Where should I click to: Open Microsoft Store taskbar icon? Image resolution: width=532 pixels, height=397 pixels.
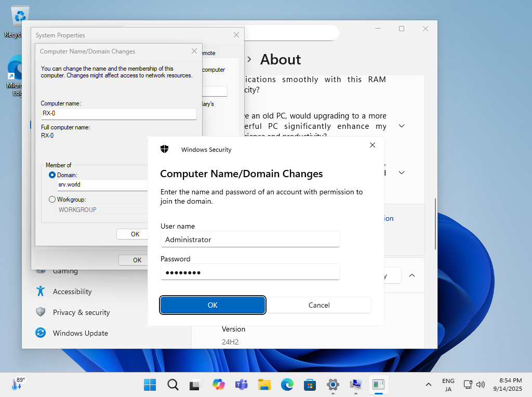310,385
